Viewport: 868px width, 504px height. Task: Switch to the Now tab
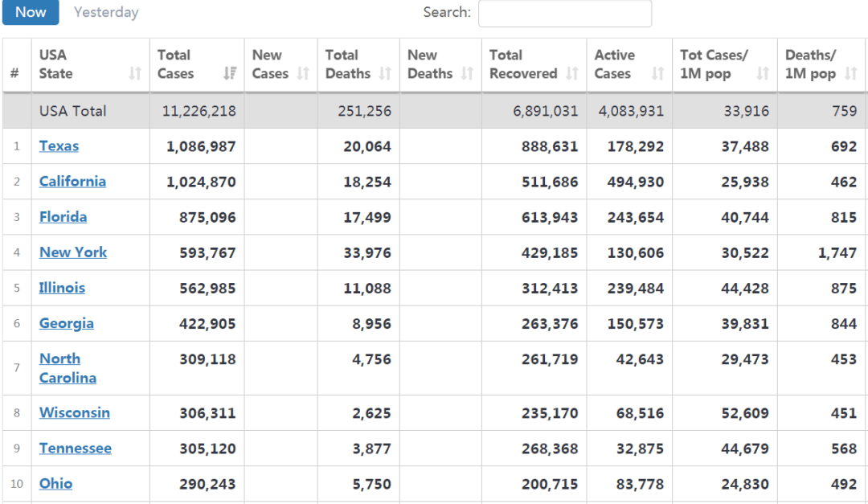click(x=31, y=12)
